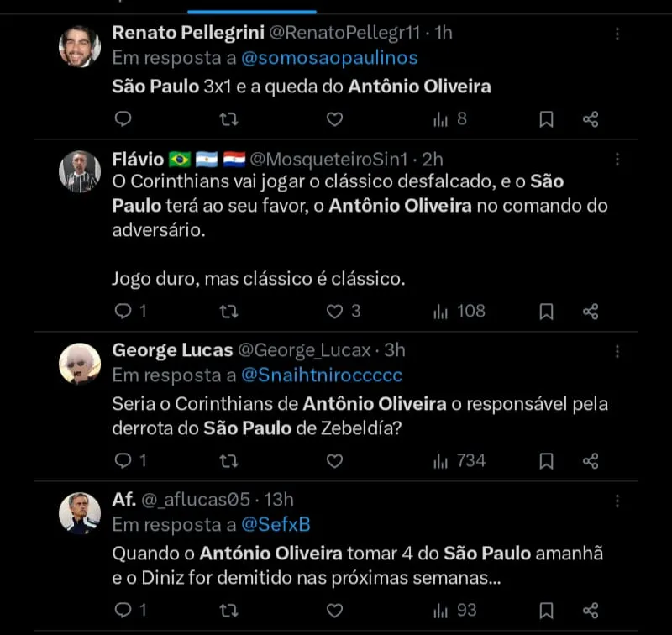Like Renato Pellegrini's 3x1 tweet

click(334, 119)
